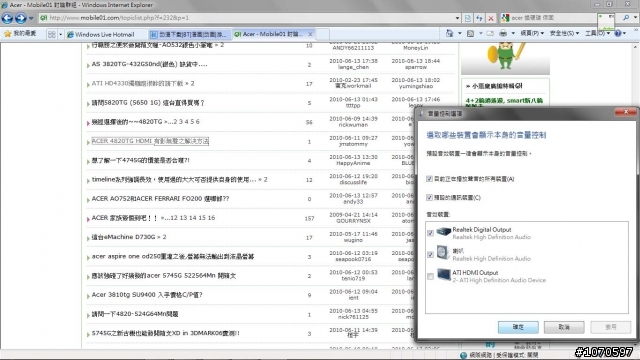
Task: Open the 工具(O) Tools menu
Action: (597, 33)
